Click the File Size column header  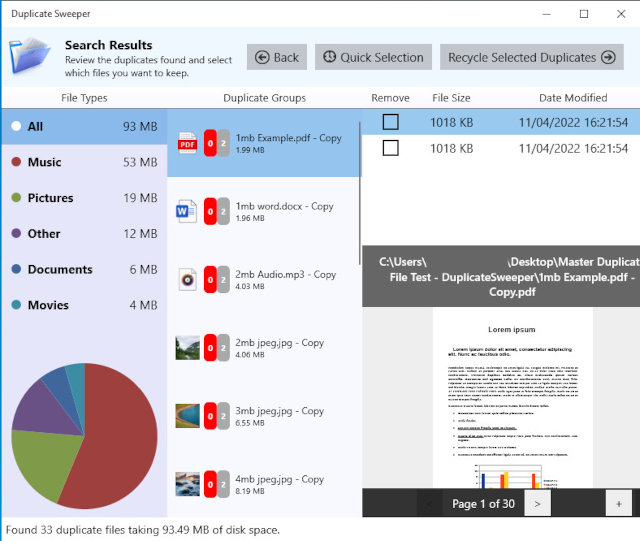point(451,98)
